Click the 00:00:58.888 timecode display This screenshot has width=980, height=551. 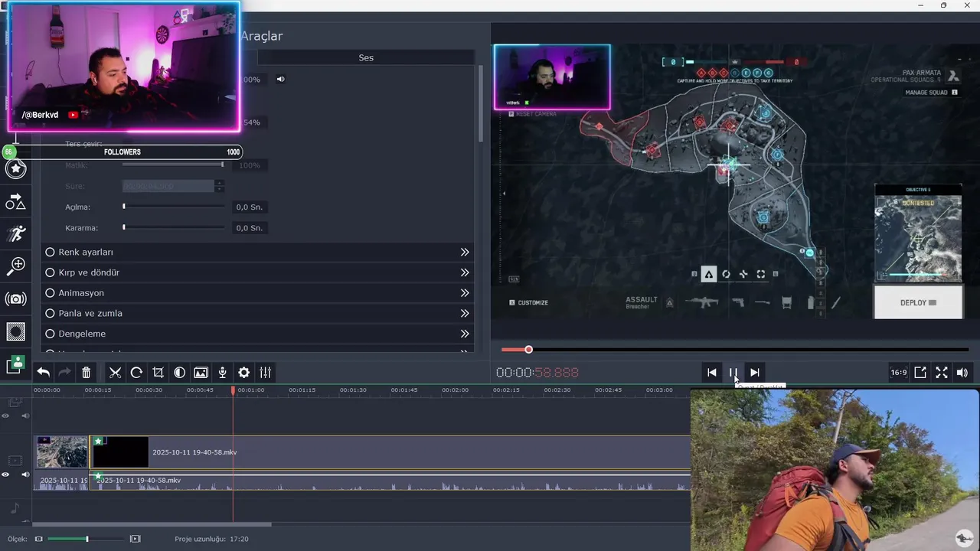[537, 373]
